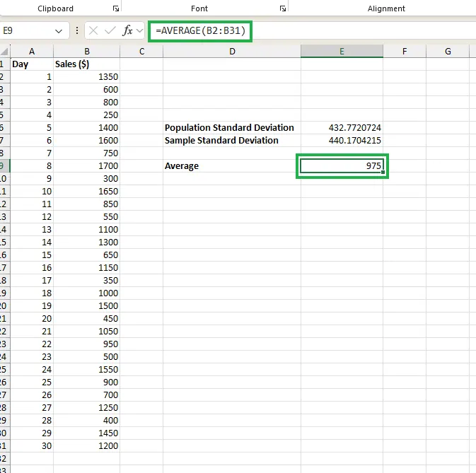This screenshot has height=473, width=476.
Task: Select the sales value 950
Action: pyautogui.click(x=87, y=344)
